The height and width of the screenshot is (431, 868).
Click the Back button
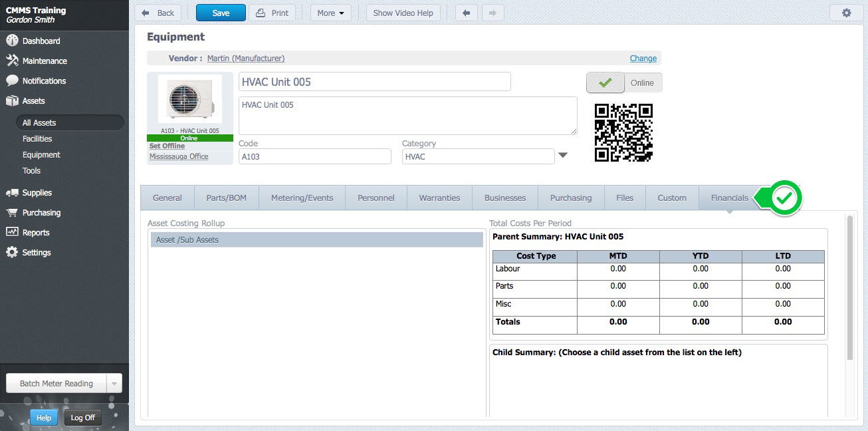[158, 13]
